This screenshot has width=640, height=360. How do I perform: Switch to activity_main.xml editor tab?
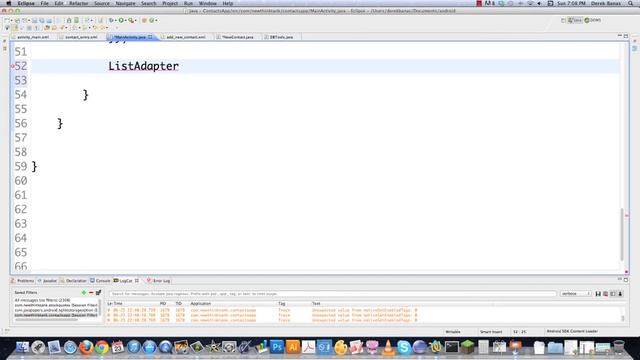pyautogui.click(x=33, y=37)
